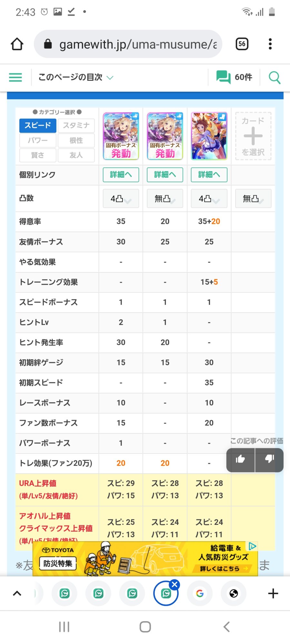290x644 pixels.
Task: Select the スタミナ category toggle
Action: 76,125
